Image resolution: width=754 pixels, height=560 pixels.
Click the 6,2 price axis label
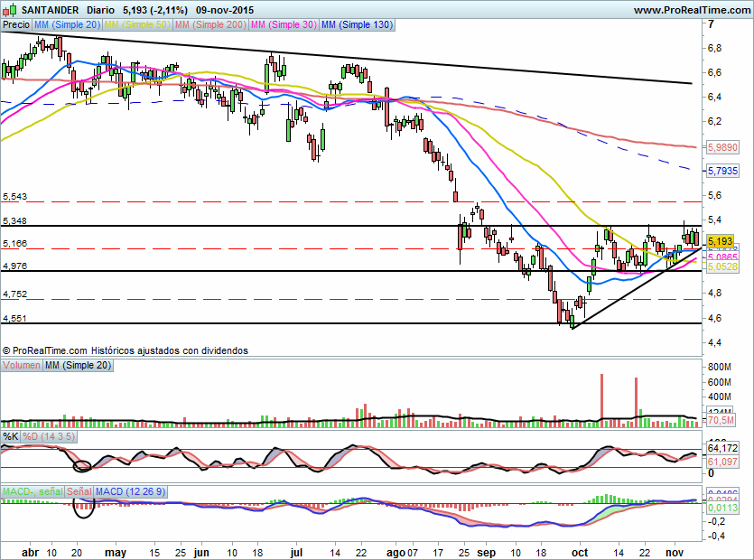[x=714, y=121]
